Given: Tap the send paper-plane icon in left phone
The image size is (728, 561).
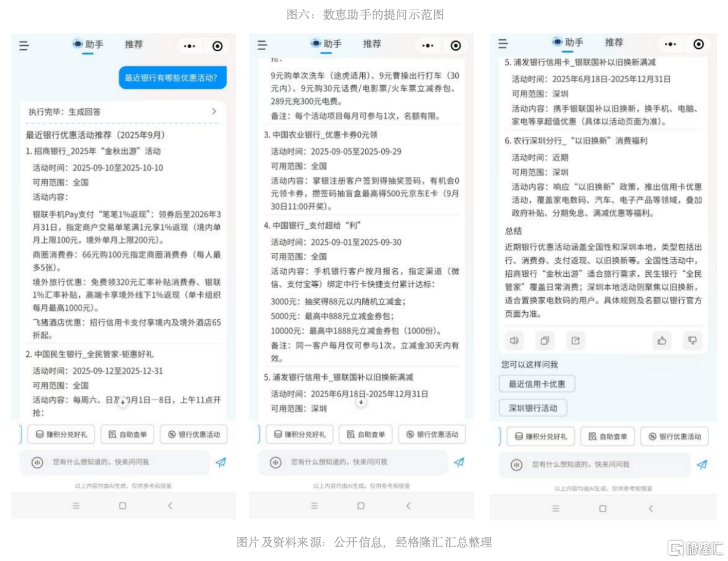Looking at the screenshot, I should coord(220,462).
